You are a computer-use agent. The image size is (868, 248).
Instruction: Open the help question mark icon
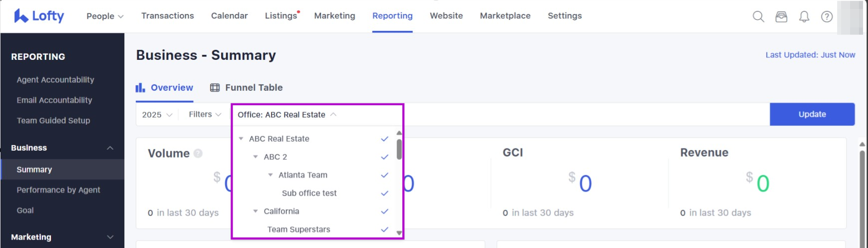coord(827,16)
